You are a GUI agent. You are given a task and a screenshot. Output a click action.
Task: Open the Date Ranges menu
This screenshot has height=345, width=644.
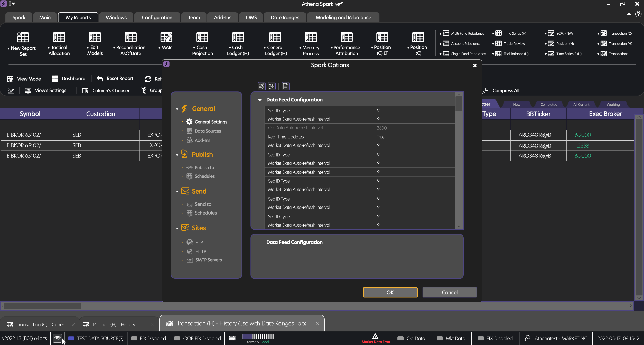tap(285, 17)
